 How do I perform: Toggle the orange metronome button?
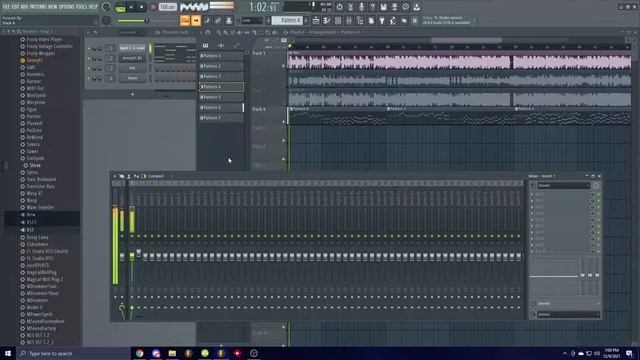click(x=184, y=20)
